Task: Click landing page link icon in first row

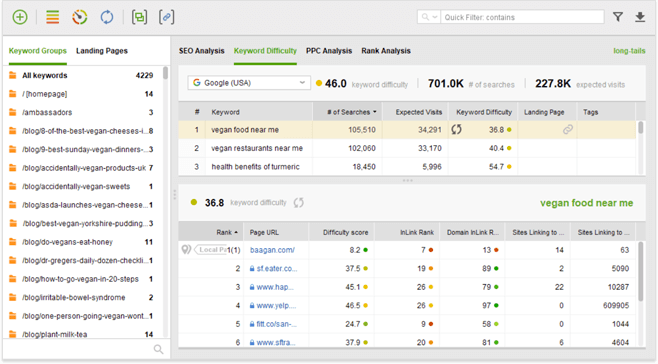Action: point(568,129)
